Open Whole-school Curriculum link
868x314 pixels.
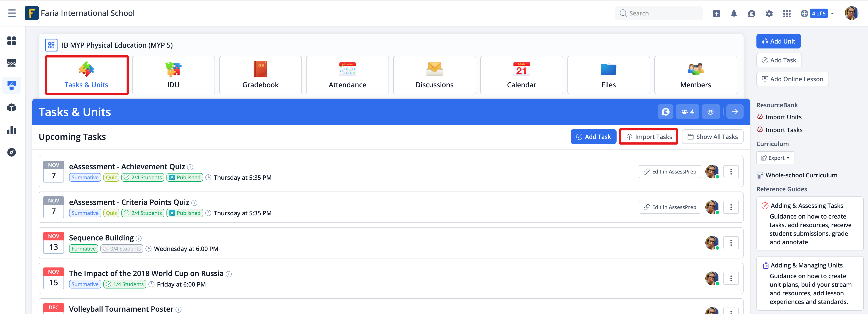point(801,175)
